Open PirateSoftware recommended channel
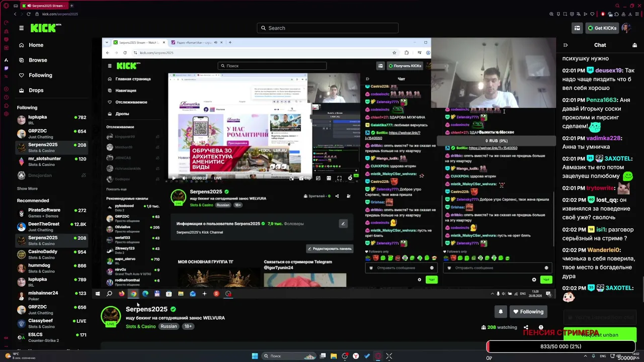The width and height of the screenshot is (644, 362). pos(52,213)
